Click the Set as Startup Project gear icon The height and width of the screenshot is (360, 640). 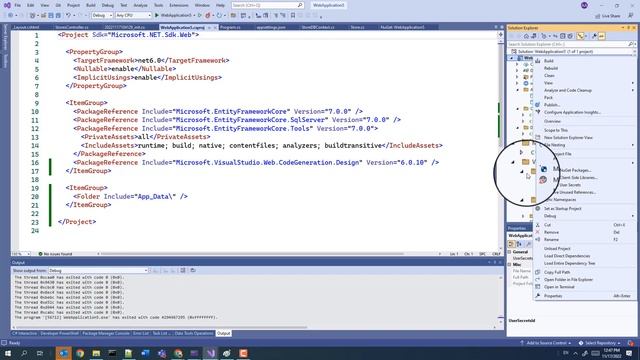[x=538, y=209]
